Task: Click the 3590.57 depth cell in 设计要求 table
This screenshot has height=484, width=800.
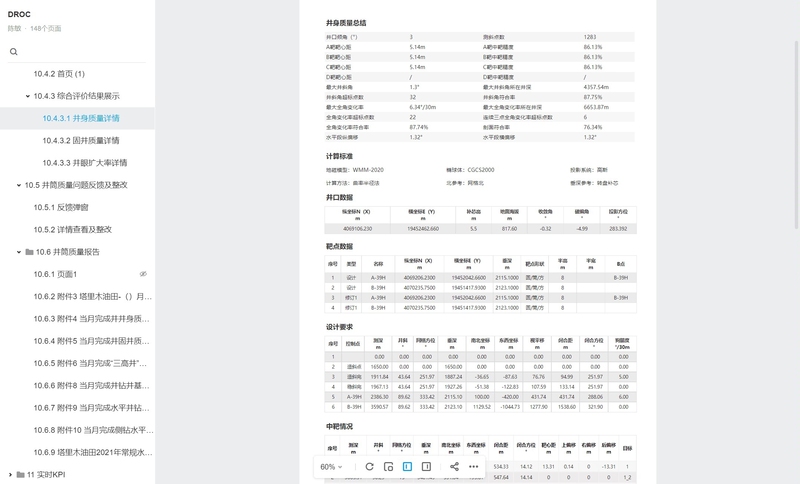Action: tap(380, 407)
